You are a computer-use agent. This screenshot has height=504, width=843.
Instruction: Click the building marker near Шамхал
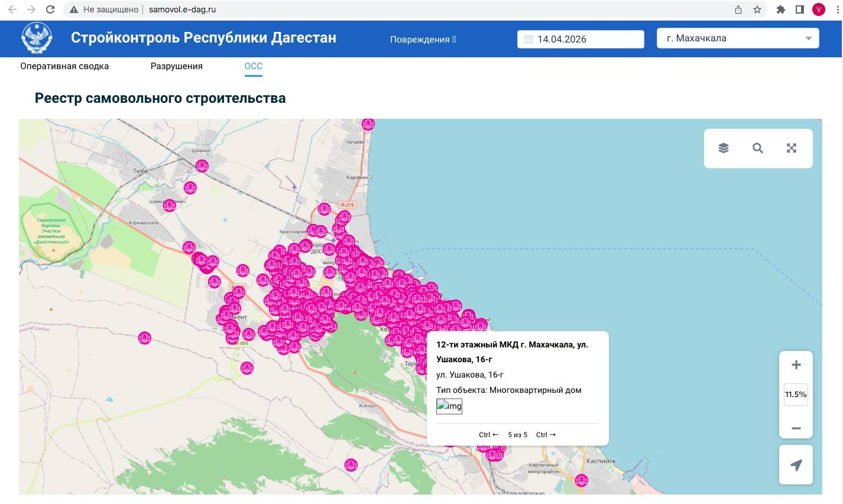click(x=202, y=166)
